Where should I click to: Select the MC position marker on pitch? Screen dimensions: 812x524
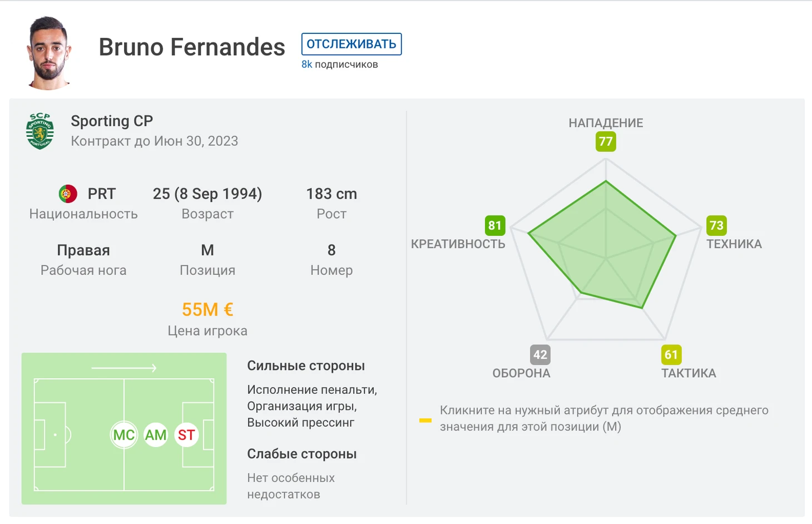click(124, 435)
